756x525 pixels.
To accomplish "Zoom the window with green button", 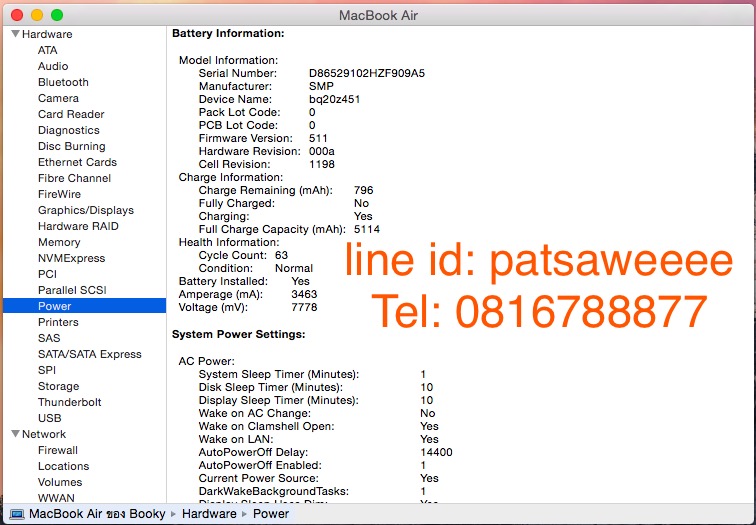I will pyautogui.click(x=57, y=15).
